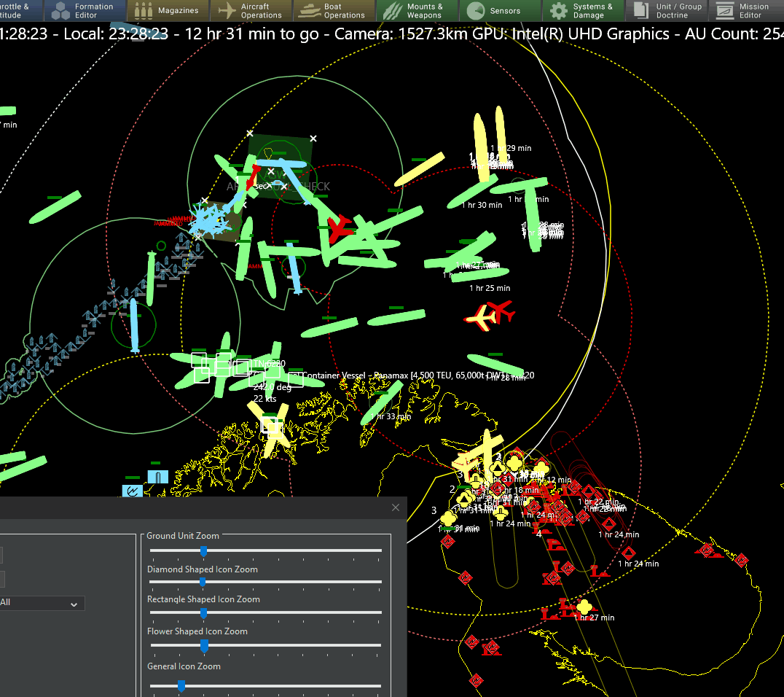The image size is (784, 697).
Task: Select the solid red hostile aircraft icon north of the coast
Action: (x=340, y=227)
